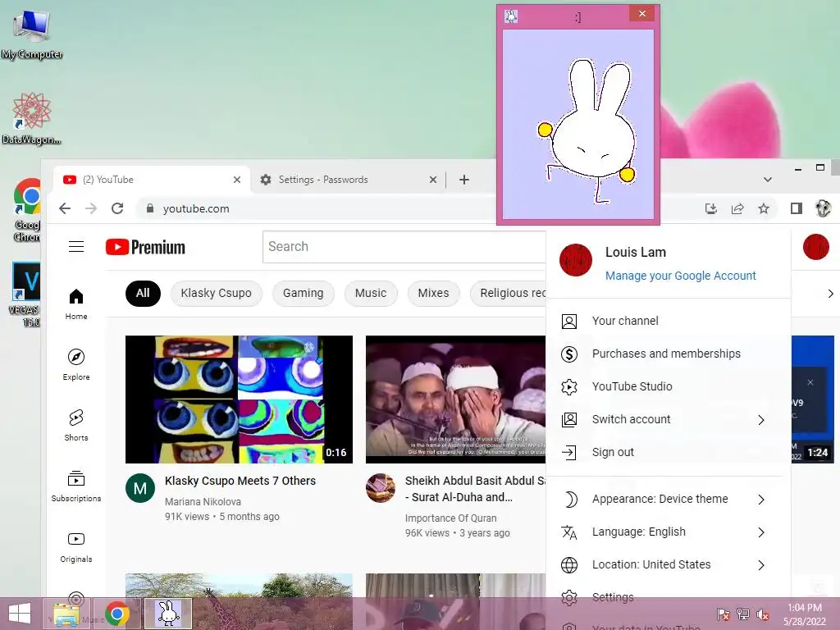Click Manage your Google Account link
This screenshot has height=630, width=840.
[680, 276]
